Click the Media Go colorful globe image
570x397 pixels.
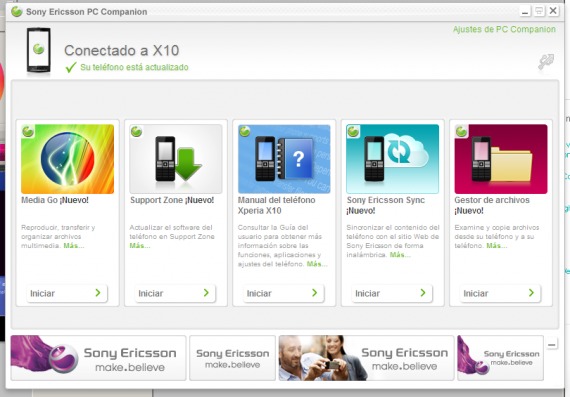(x=67, y=159)
